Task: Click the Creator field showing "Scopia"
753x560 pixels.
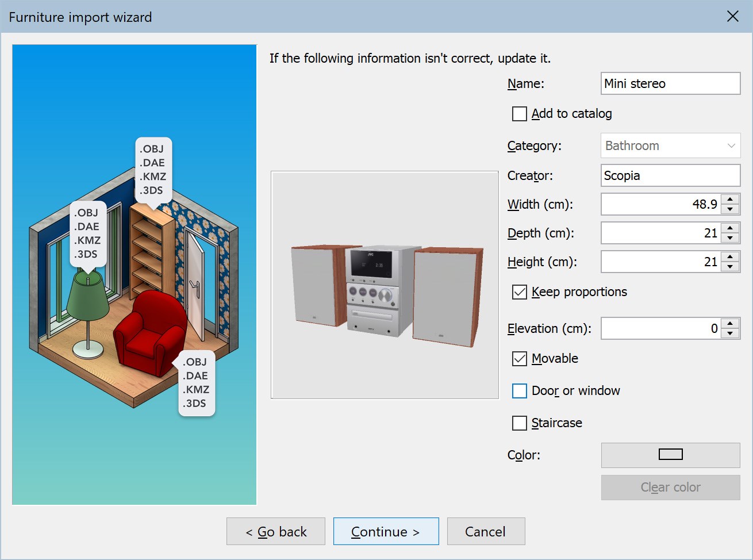Action: (x=670, y=175)
